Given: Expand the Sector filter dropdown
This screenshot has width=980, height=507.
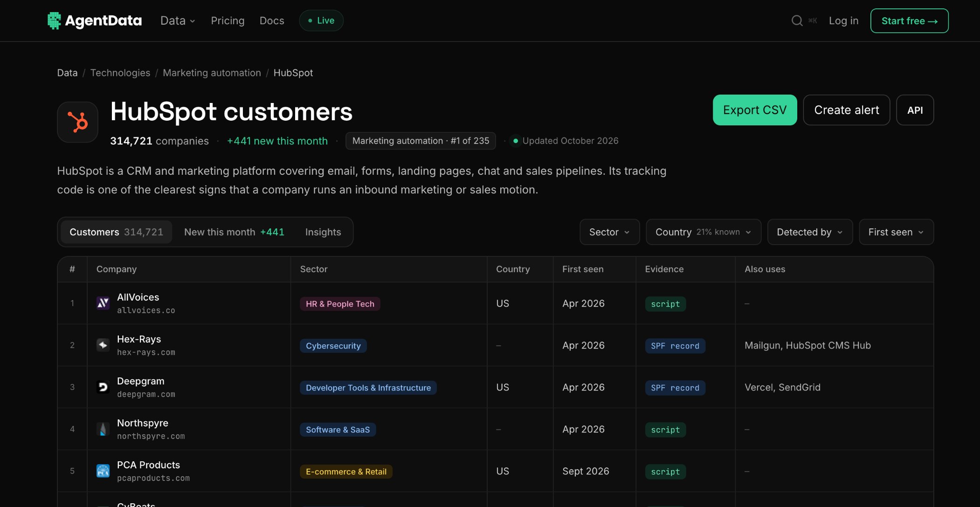Looking at the screenshot, I should click(x=609, y=232).
